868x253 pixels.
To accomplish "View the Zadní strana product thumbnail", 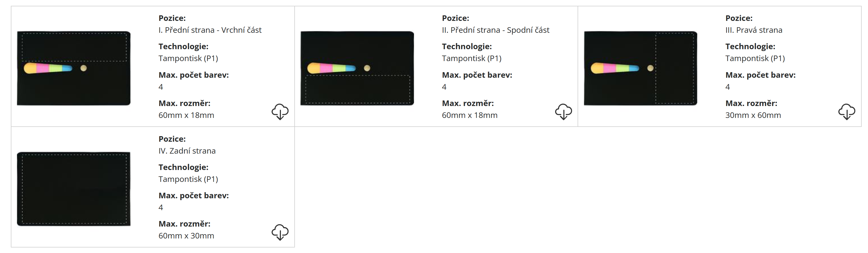I will 74,189.
